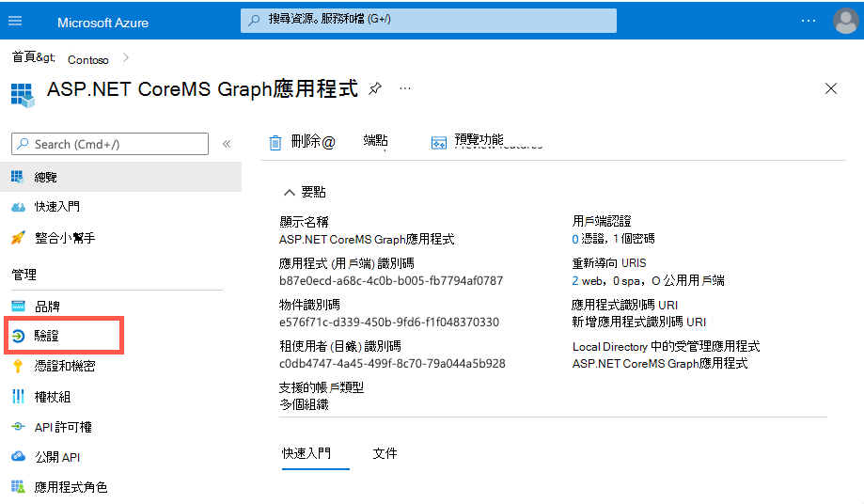
Task: Open 整合小幫手 in the sidebar
Action: pos(65,238)
